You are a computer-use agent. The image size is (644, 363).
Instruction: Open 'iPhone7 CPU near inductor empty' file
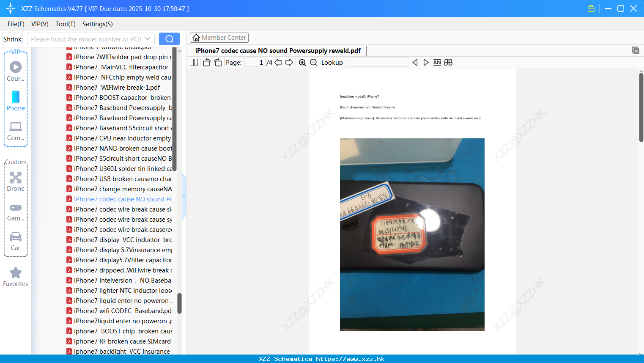[119, 138]
